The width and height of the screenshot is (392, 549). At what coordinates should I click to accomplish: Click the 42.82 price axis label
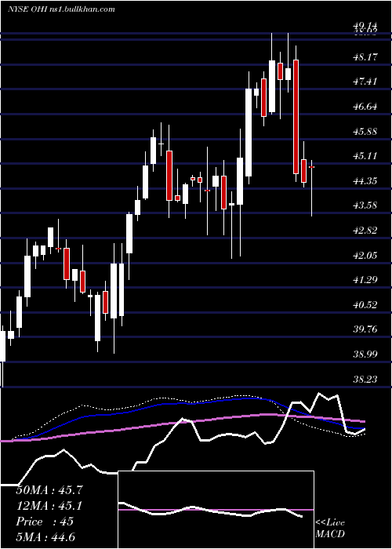click(365, 230)
